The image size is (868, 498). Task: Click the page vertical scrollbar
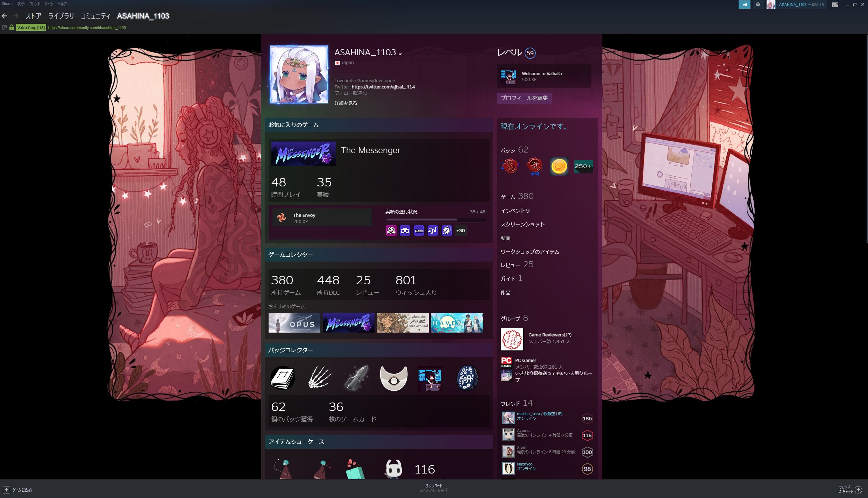click(866, 139)
